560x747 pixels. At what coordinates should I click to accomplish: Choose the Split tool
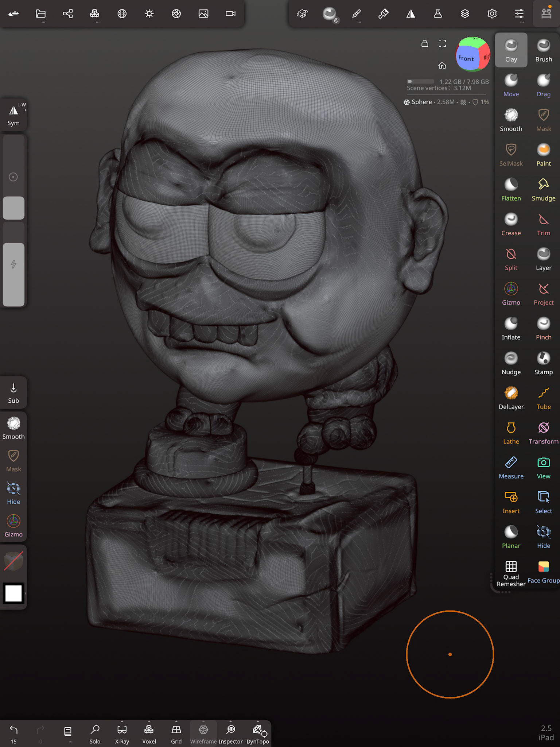(x=511, y=259)
